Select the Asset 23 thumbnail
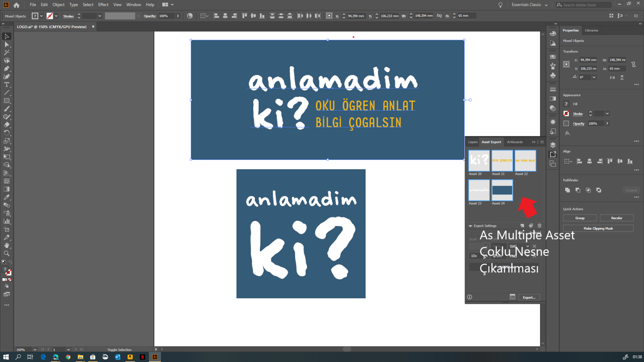The width and height of the screenshot is (644, 362). tap(478, 190)
